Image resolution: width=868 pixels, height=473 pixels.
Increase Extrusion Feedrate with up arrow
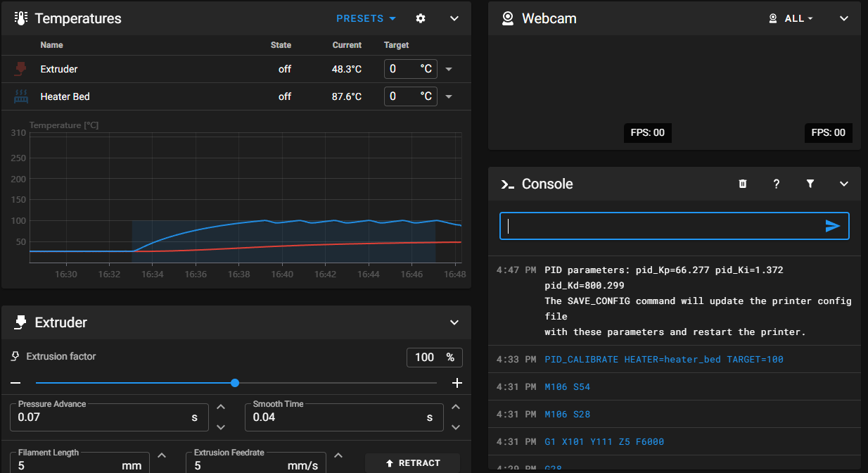[x=338, y=455]
